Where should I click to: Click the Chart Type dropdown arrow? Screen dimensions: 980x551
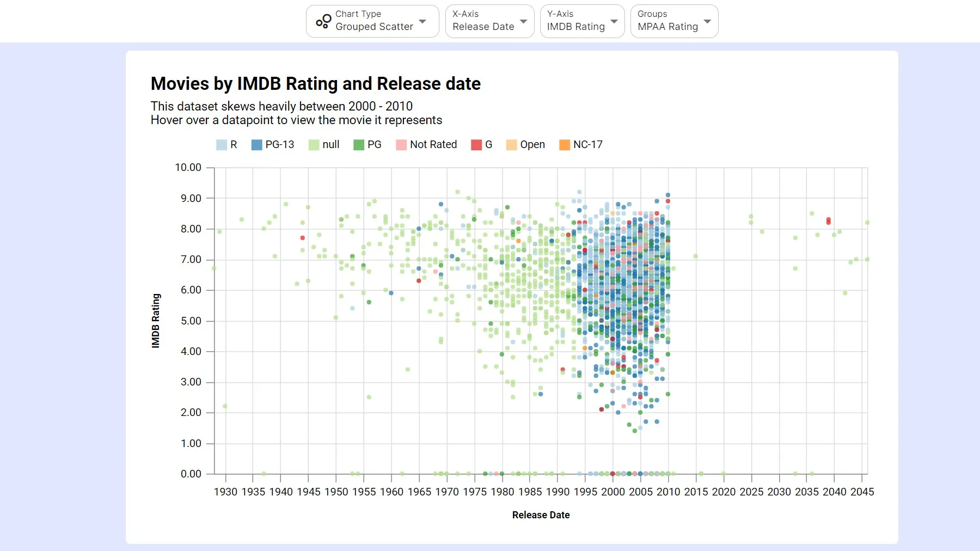pyautogui.click(x=422, y=22)
